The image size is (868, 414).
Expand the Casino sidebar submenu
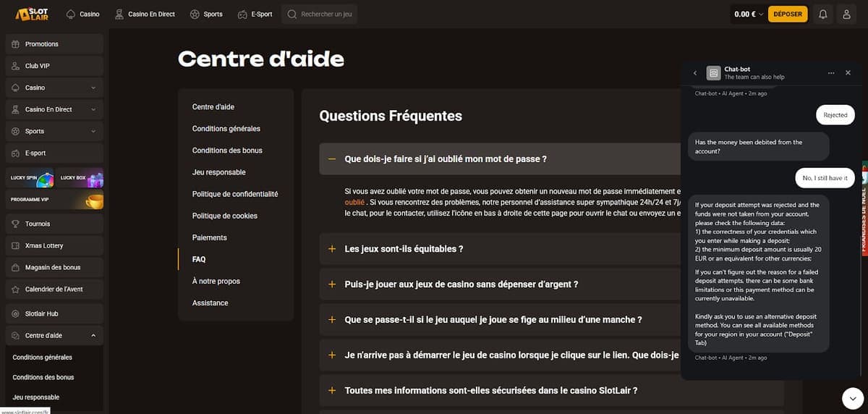pyautogui.click(x=93, y=88)
